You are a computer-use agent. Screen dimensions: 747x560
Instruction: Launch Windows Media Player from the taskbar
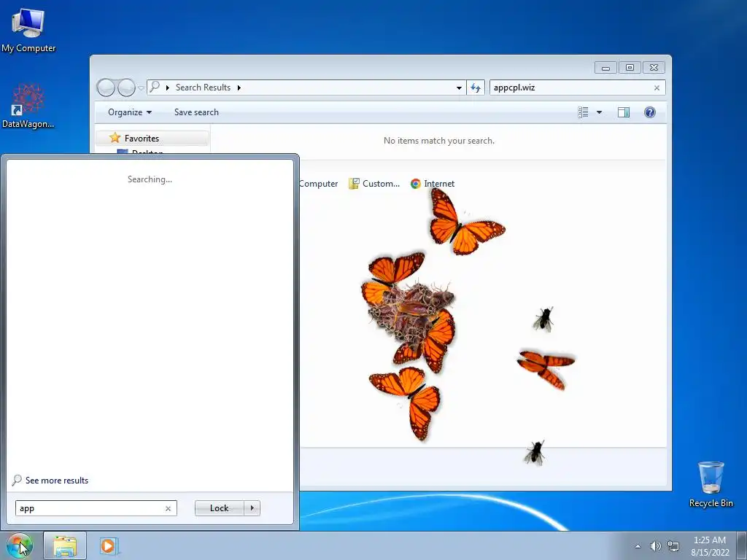pos(108,545)
